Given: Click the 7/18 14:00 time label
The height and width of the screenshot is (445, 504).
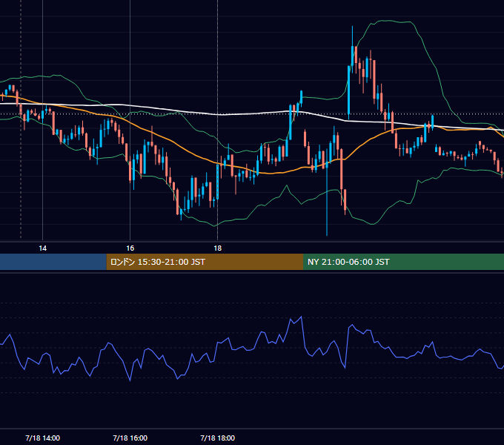Looking at the screenshot, I should 42,438.
